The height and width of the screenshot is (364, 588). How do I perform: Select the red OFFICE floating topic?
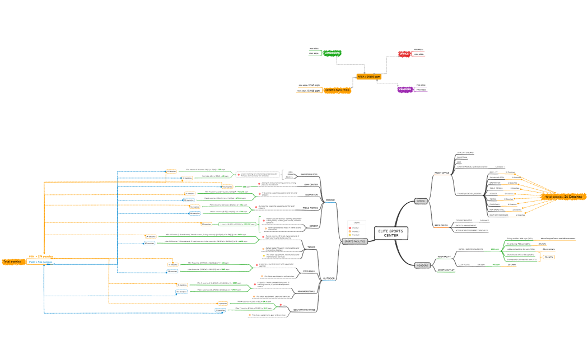404,53
